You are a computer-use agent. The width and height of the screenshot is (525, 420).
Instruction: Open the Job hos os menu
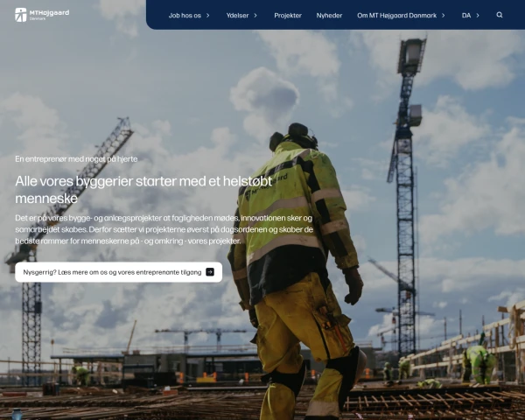[x=185, y=16]
